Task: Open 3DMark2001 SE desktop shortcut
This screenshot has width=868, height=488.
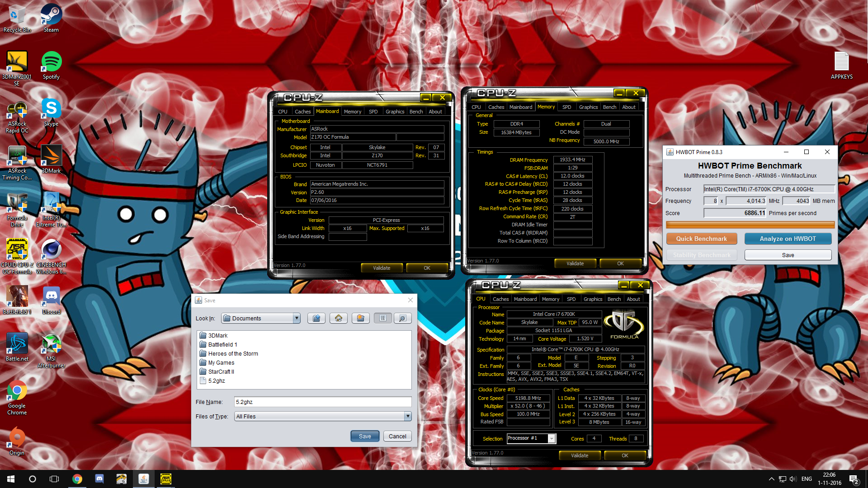Action: [x=17, y=68]
